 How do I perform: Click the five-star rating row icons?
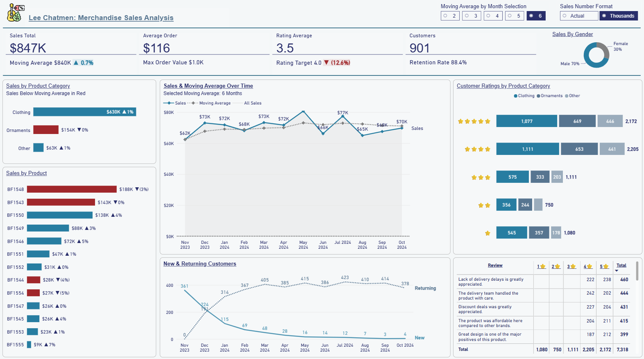click(x=474, y=121)
